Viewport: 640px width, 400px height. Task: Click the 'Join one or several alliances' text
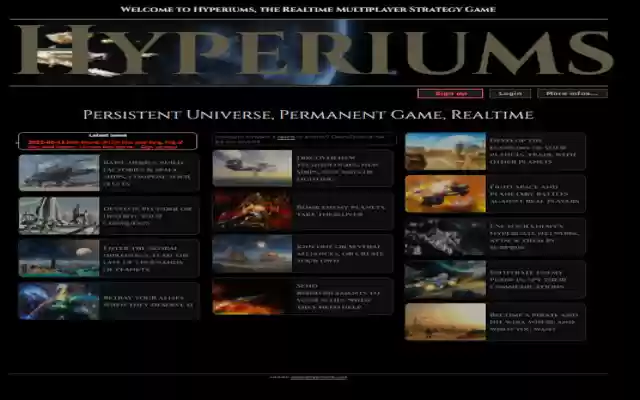pos(340,253)
